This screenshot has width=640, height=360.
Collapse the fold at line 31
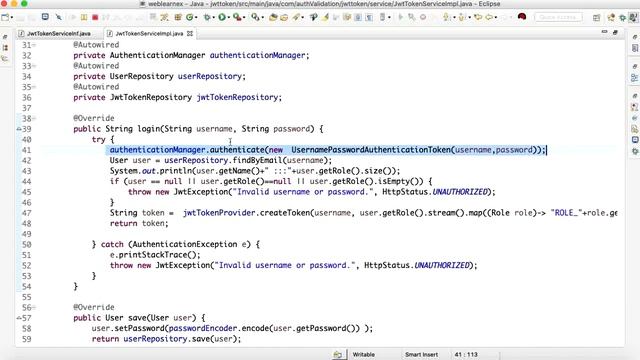click(34, 45)
